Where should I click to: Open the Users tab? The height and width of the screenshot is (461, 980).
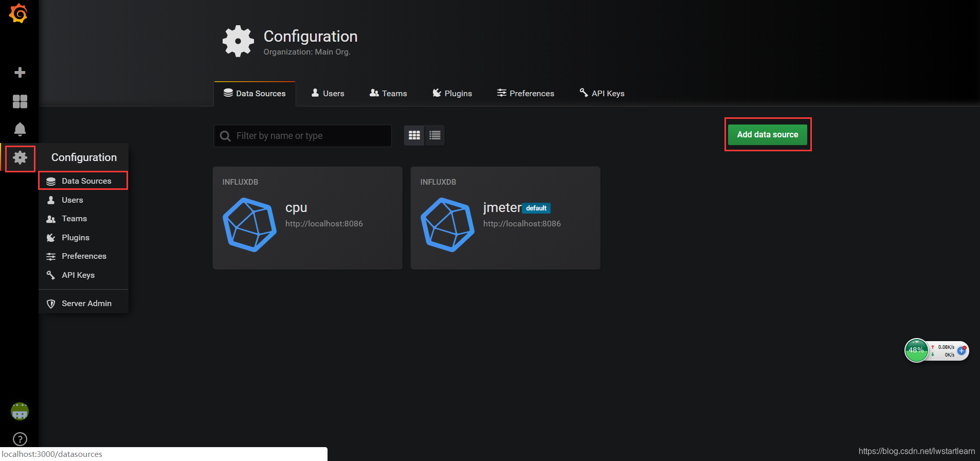pos(328,93)
